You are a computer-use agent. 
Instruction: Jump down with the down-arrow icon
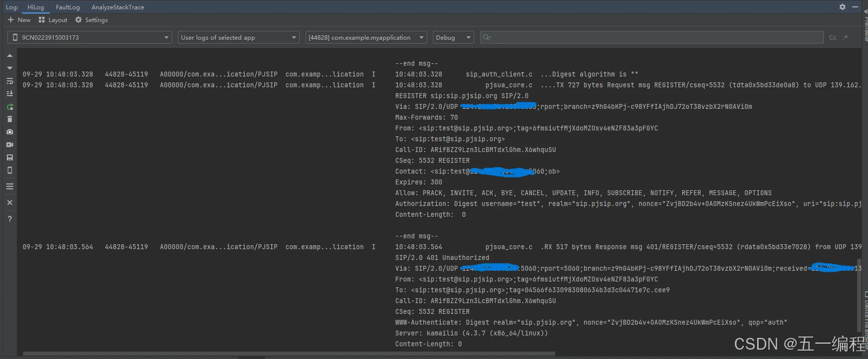click(10, 68)
